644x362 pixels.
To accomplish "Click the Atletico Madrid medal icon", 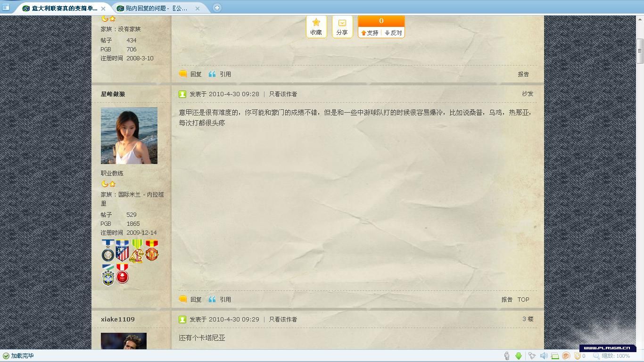I will pos(123,251).
